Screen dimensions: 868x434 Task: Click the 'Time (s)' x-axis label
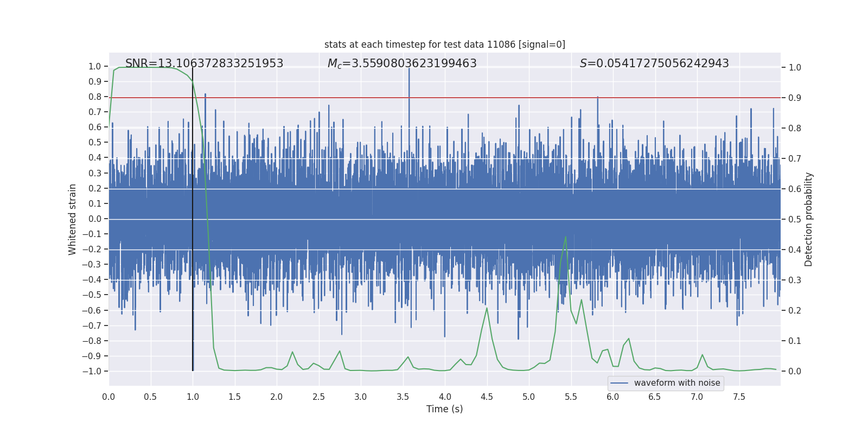[444, 409]
